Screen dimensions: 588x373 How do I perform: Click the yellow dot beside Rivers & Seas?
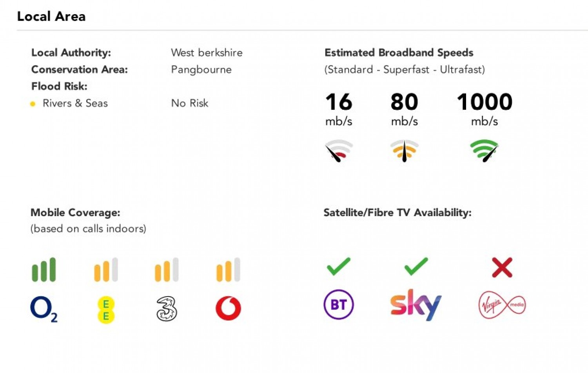point(33,104)
